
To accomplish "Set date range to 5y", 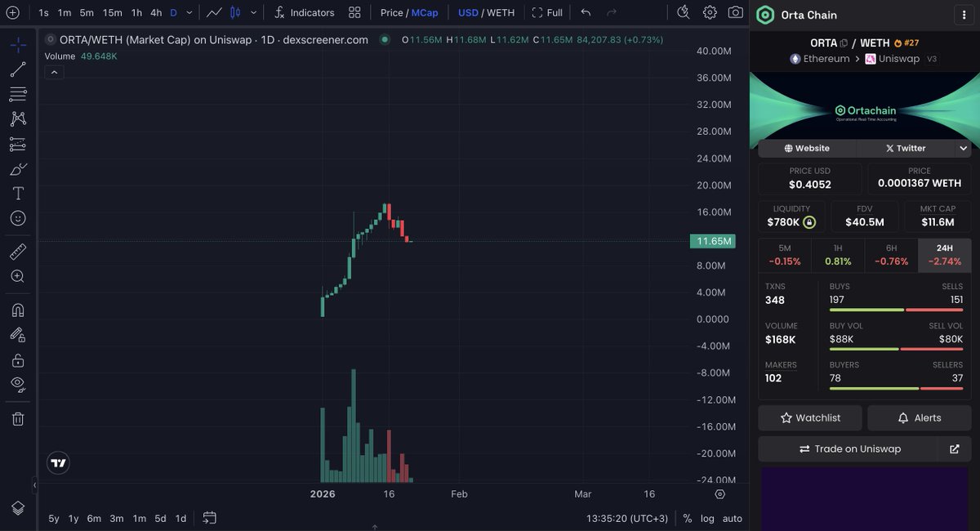I will pyautogui.click(x=54, y=518).
